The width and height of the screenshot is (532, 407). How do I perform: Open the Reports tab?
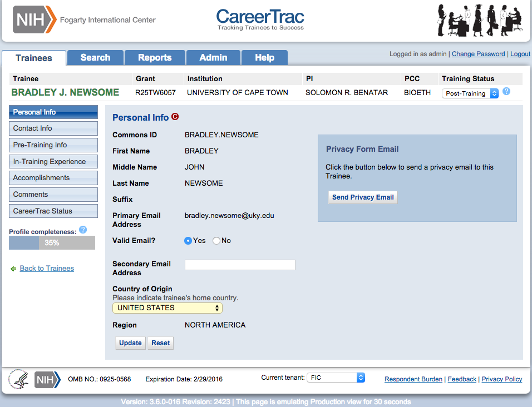coord(155,58)
